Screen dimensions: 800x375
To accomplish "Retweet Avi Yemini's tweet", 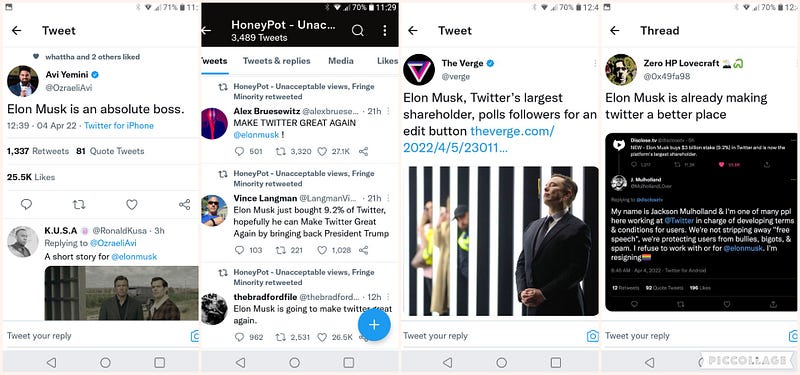I will [x=79, y=205].
